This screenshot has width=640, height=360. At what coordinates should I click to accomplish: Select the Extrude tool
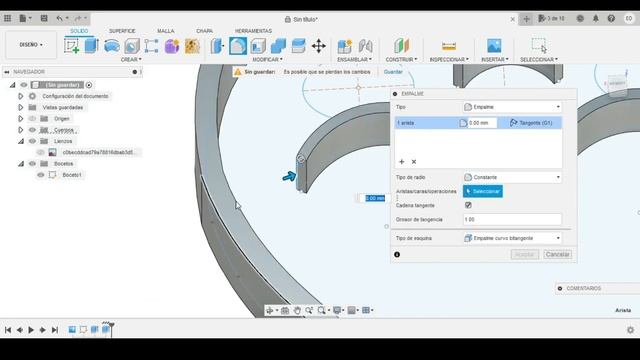click(x=91, y=46)
